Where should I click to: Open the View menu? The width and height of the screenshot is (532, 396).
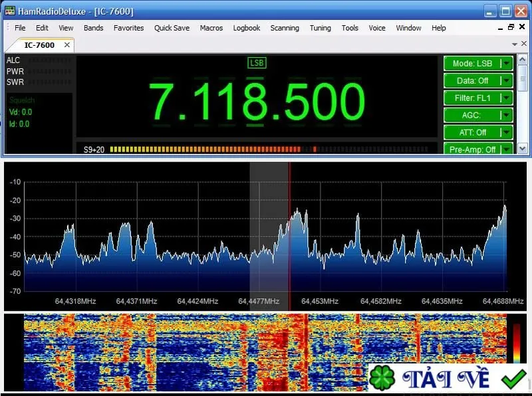[x=66, y=28]
